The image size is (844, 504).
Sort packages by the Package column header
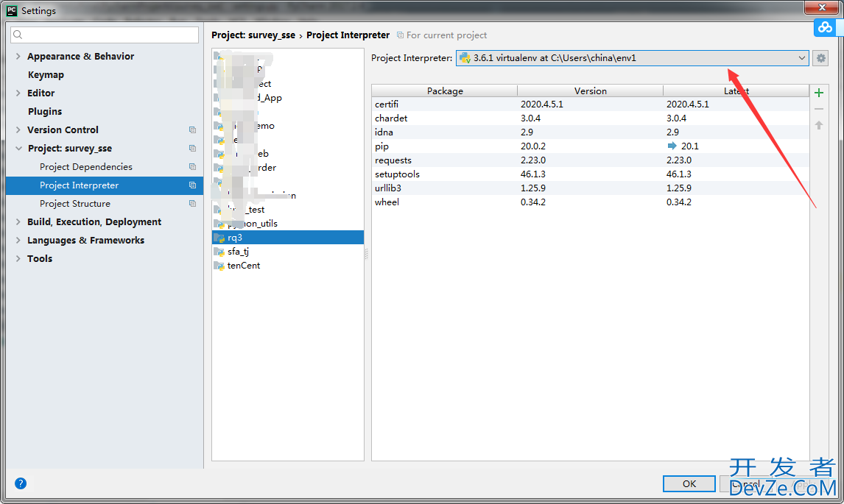tap(445, 91)
